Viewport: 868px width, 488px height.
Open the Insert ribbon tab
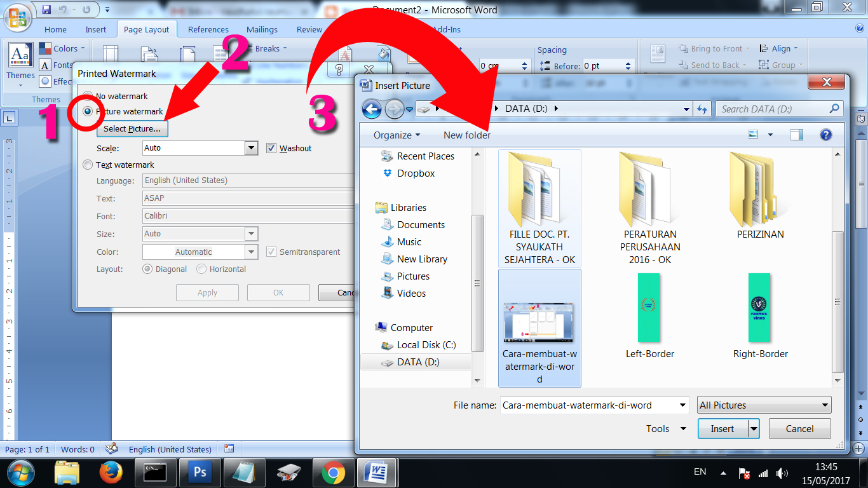pos(95,29)
